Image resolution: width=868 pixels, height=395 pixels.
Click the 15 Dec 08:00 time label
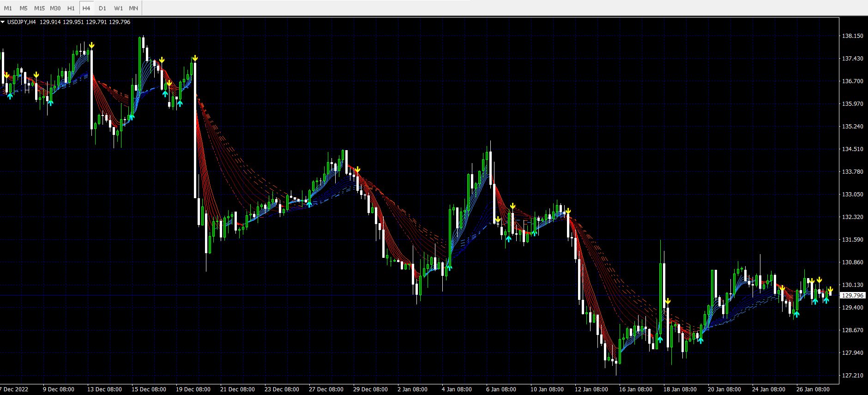149,389
